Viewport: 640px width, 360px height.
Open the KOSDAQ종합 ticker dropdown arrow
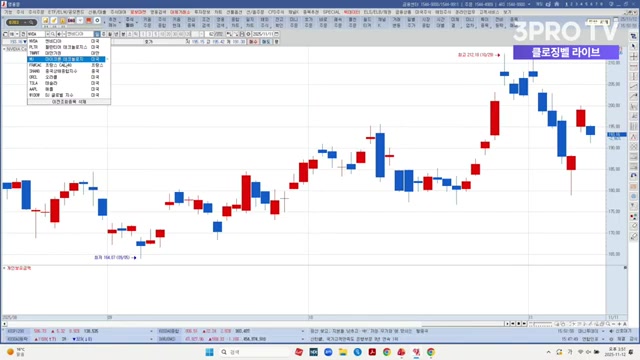[x=303, y=331]
